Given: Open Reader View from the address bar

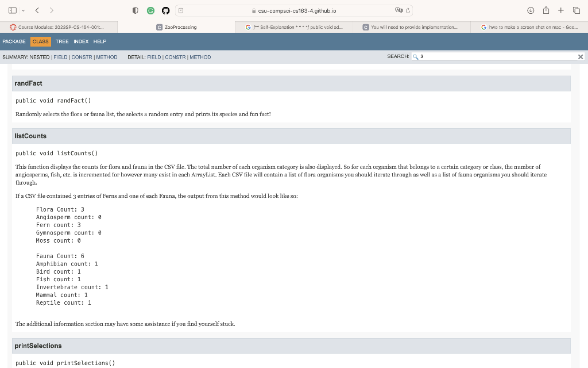Looking at the screenshot, I should point(181,10).
